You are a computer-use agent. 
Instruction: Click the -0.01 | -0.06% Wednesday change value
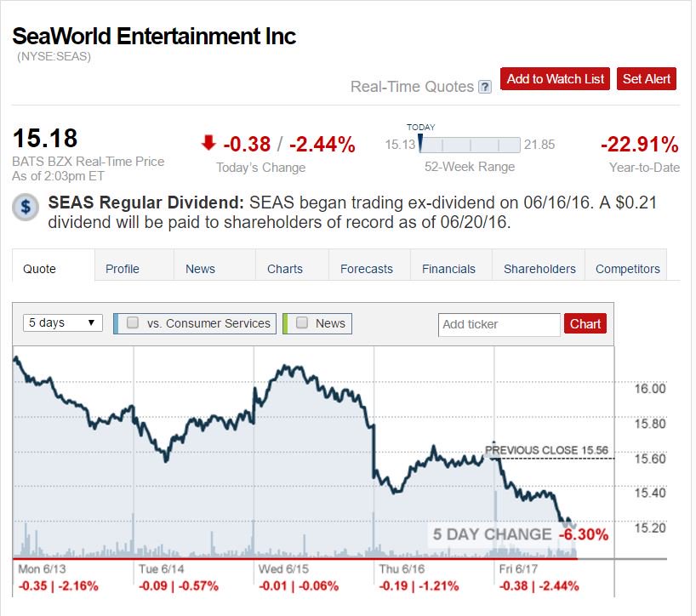299,586
